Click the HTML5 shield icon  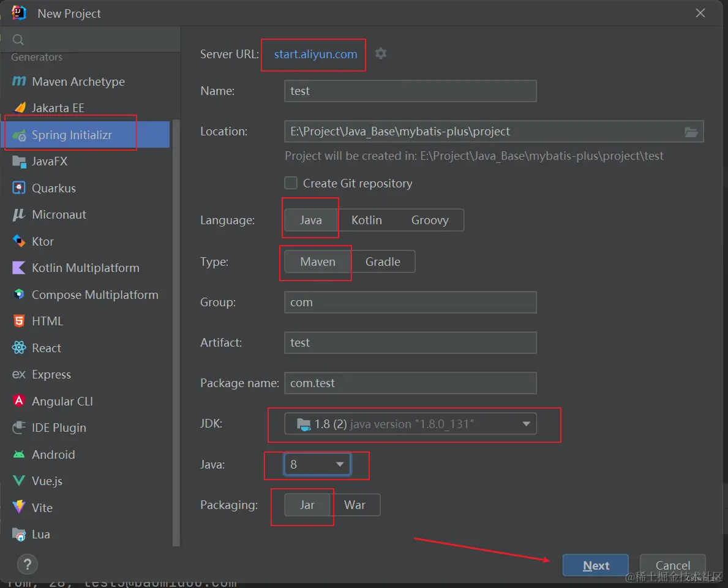(19, 321)
